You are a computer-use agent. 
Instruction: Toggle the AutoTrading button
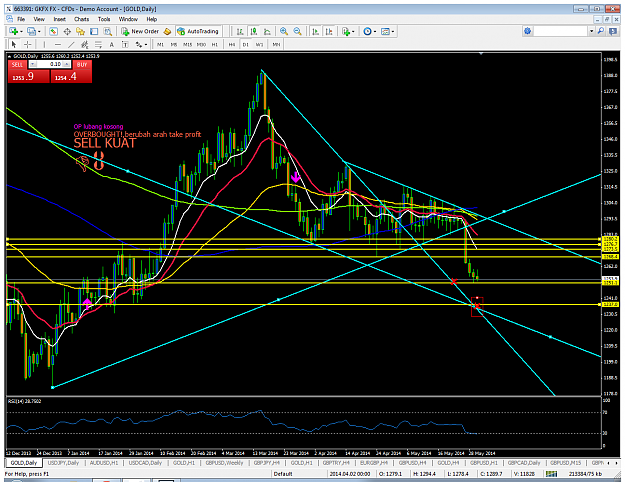(198, 31)
